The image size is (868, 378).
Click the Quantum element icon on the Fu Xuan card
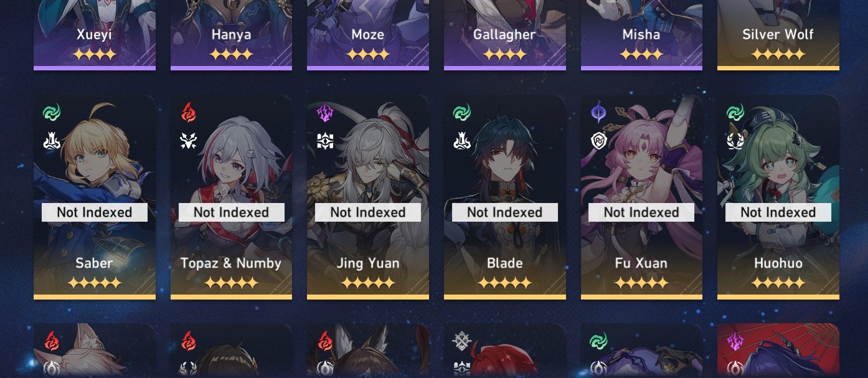(x=598, y=112)
